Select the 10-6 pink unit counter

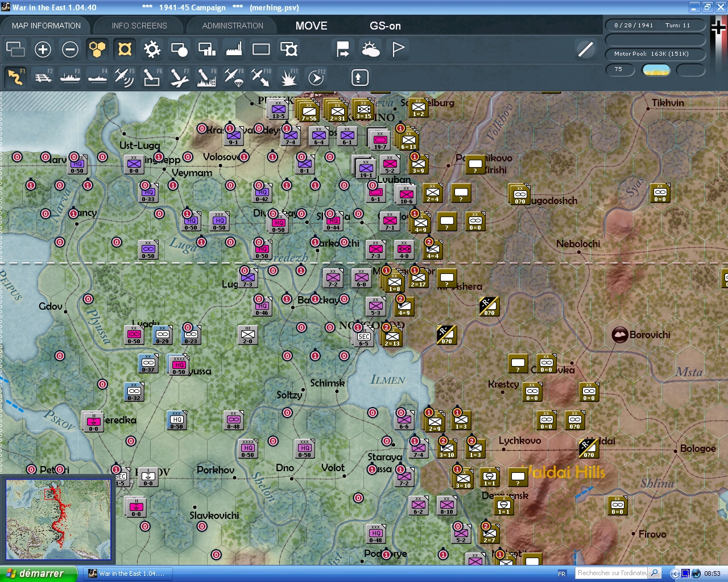coord(406,194)
